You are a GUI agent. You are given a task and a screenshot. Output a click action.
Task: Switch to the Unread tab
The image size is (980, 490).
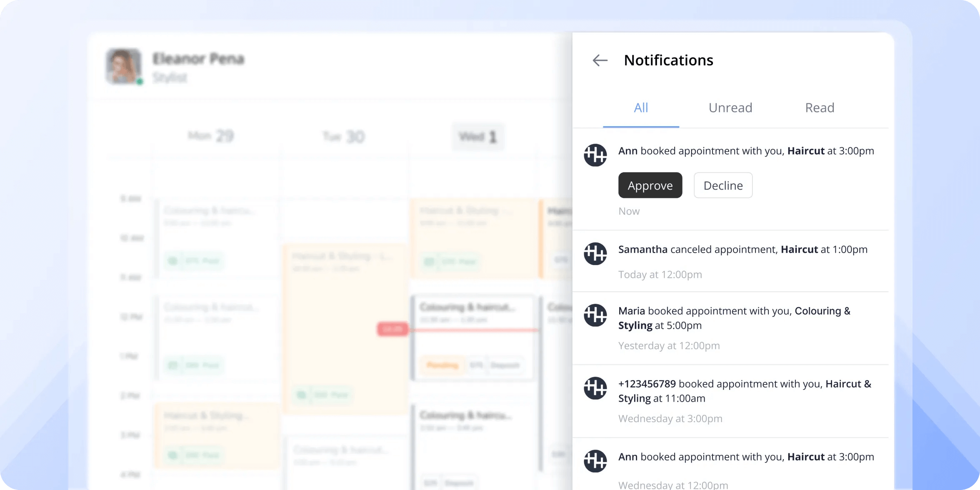click(x=730, y=107)
